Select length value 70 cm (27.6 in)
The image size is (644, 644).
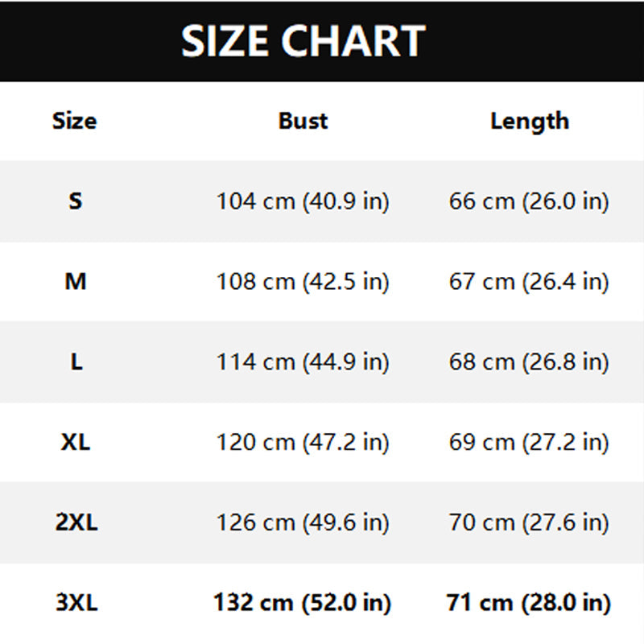coord(529,522)
